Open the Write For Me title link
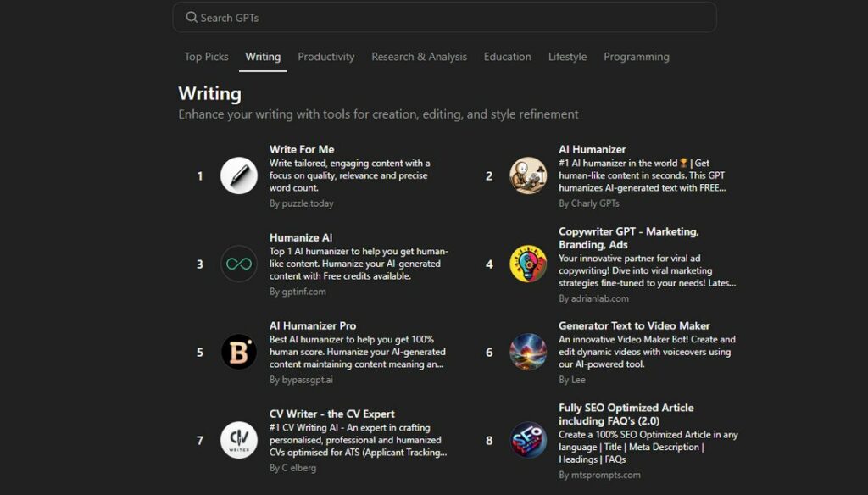The image size is (868, 495). [x=302, y=149]
